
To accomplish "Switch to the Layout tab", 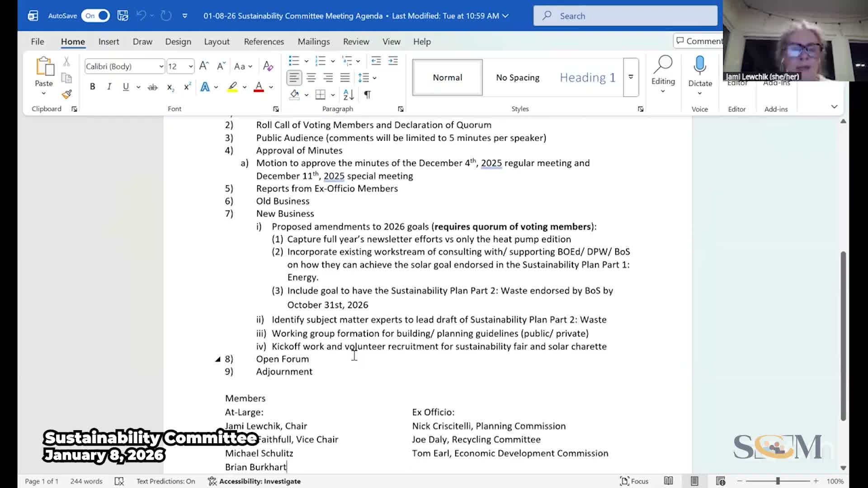I will [x=217, y=42].
